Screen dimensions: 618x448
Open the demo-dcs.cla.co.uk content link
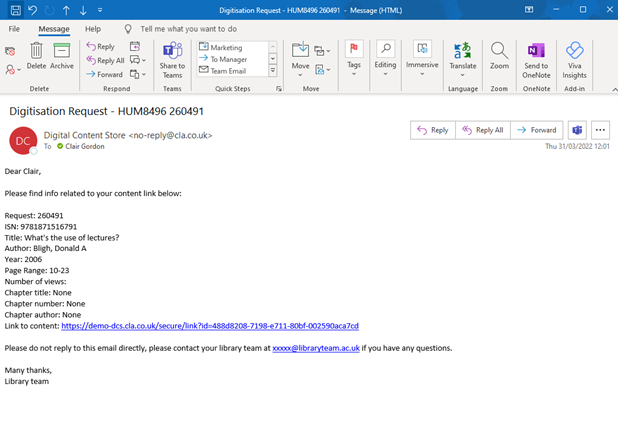point(209,326)
